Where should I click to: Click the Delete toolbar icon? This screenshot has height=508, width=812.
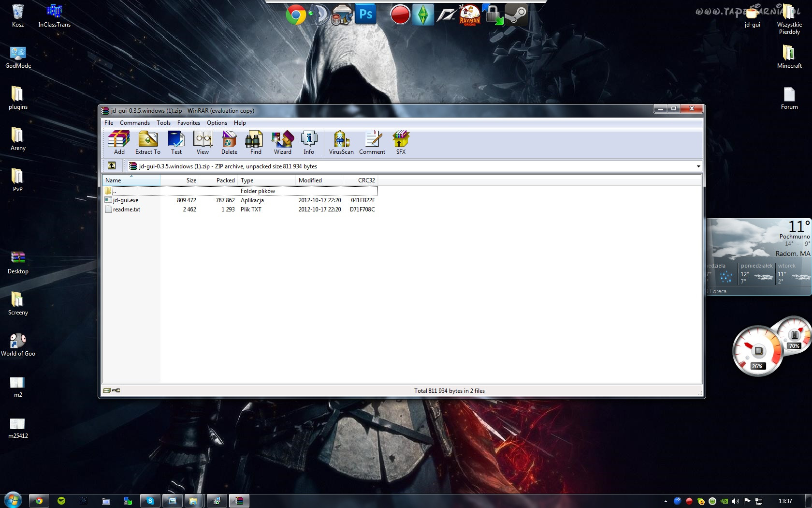[x=229, y=143]
